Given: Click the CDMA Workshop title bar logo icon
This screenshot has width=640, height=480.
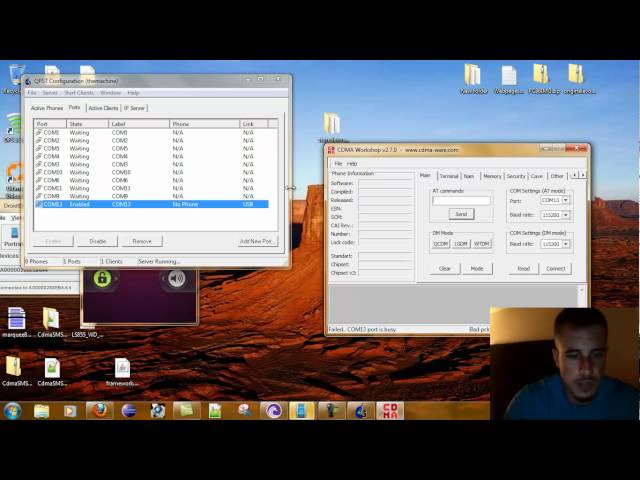Looking at the screenshot, I should [x=331, y=150].
